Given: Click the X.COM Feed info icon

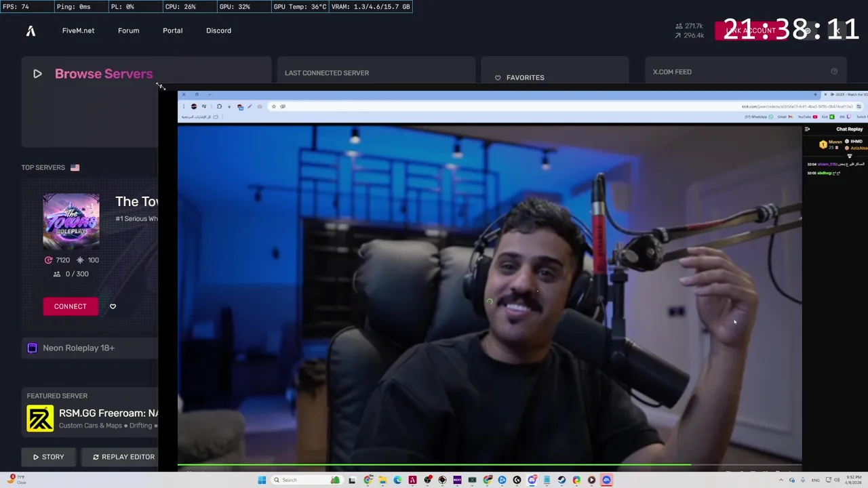Looking at the screenshot, I should 834,71.
